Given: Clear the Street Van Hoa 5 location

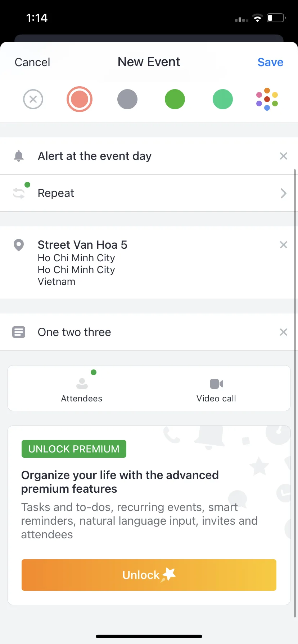Looking at the screenshot, I should pyautogui.click(x=284, y=245).
